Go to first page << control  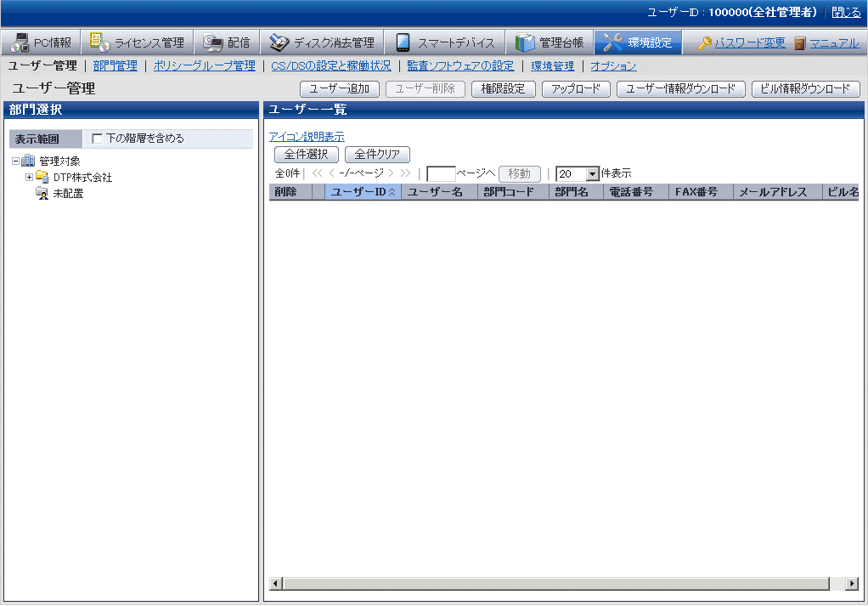pos(317,173)
